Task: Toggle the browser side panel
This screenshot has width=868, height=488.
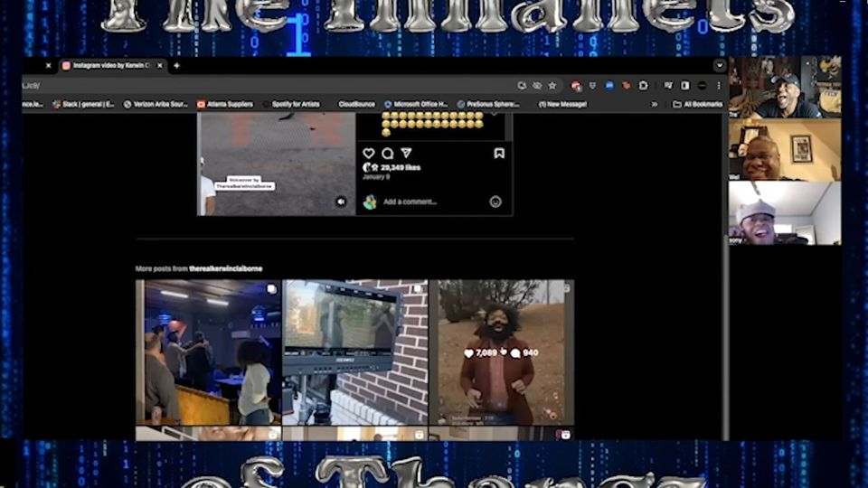Action: pos(685,86)
